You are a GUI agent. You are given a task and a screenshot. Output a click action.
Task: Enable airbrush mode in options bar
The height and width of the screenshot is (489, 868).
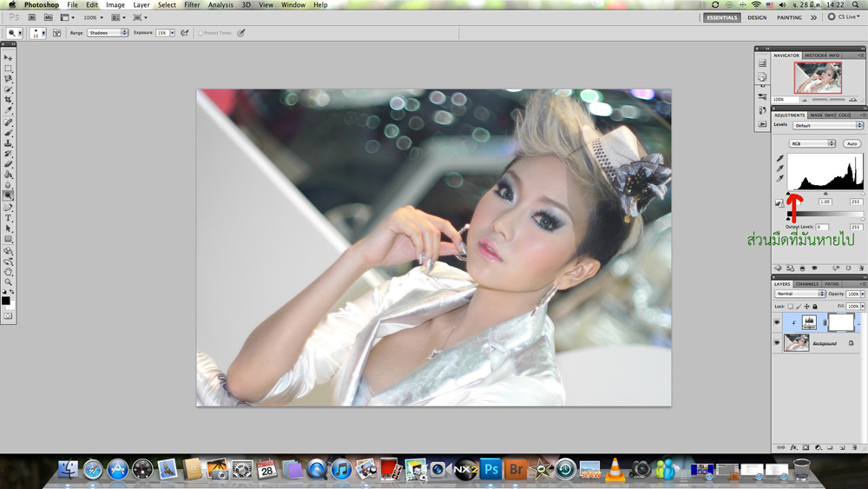185,33
